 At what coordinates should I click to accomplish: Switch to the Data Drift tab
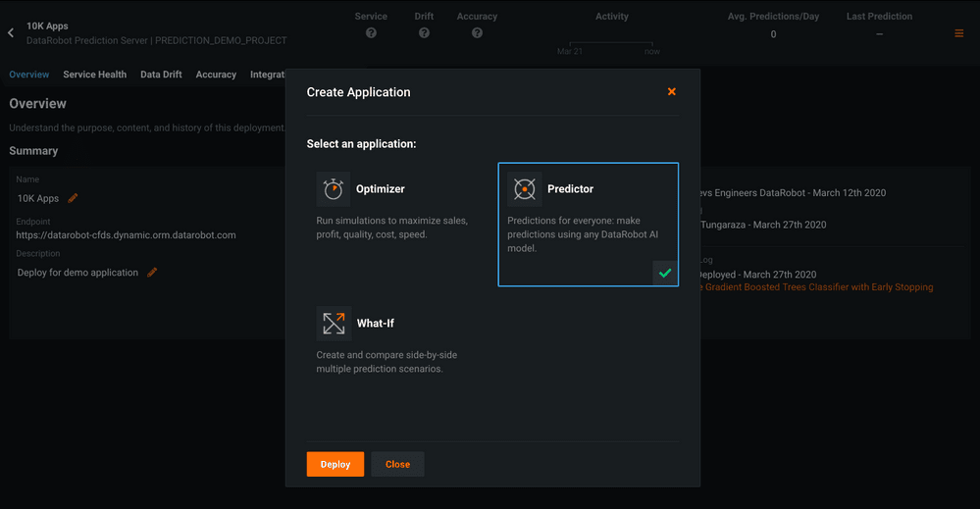[x=161, y=75]
